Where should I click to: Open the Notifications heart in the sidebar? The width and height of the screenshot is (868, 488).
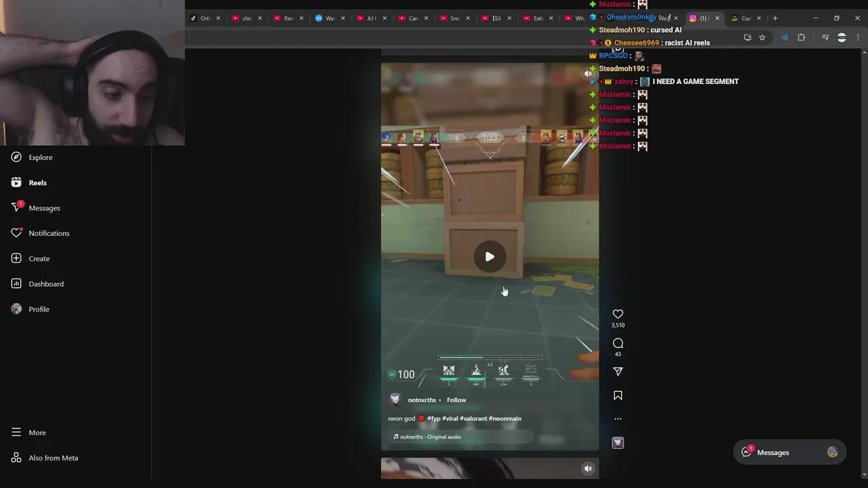[x=40, y=233]
